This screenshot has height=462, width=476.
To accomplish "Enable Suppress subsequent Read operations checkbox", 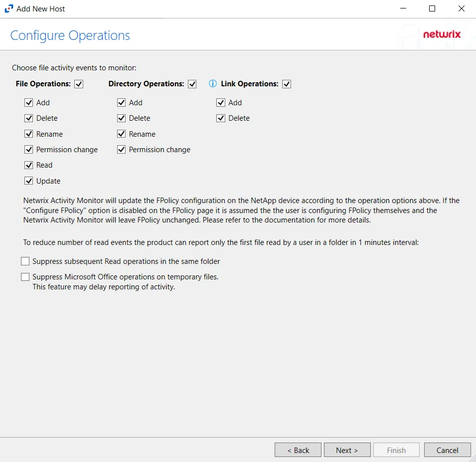I will coord(25,261).
